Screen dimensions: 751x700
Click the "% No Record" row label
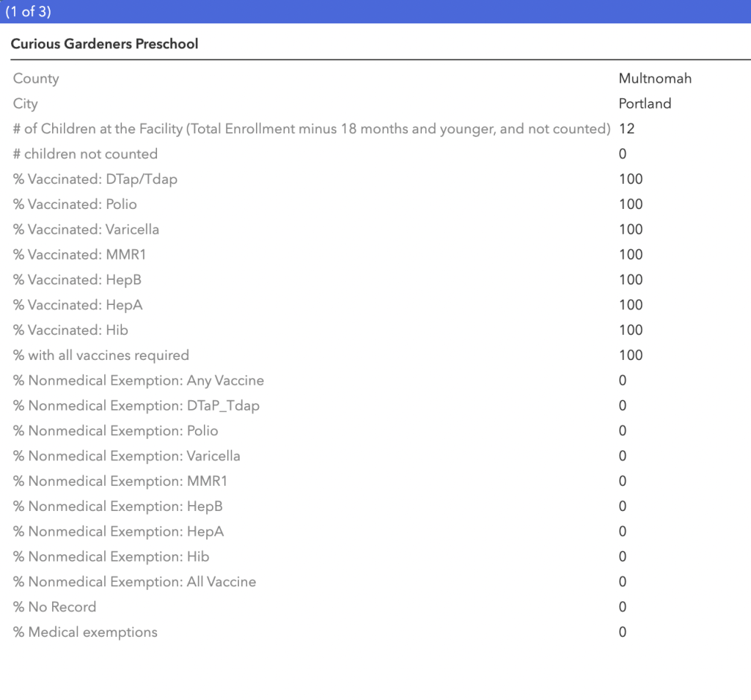point(55,607)
